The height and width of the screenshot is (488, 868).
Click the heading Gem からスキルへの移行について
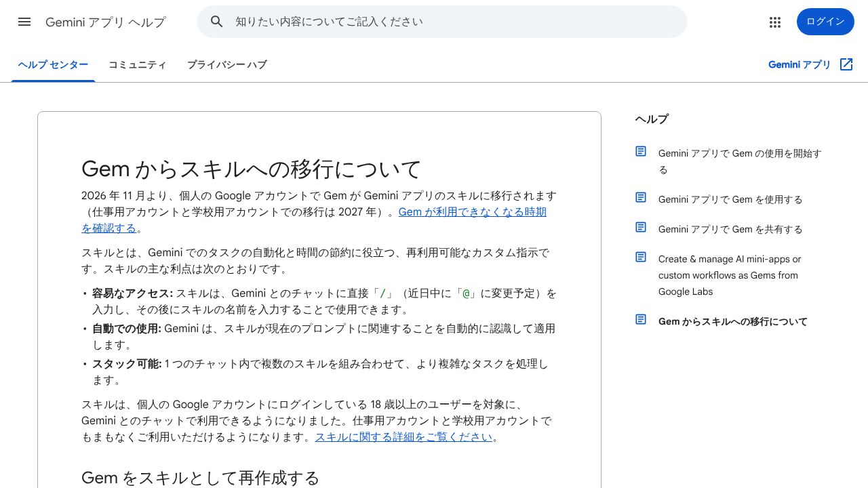coord(252,169)
